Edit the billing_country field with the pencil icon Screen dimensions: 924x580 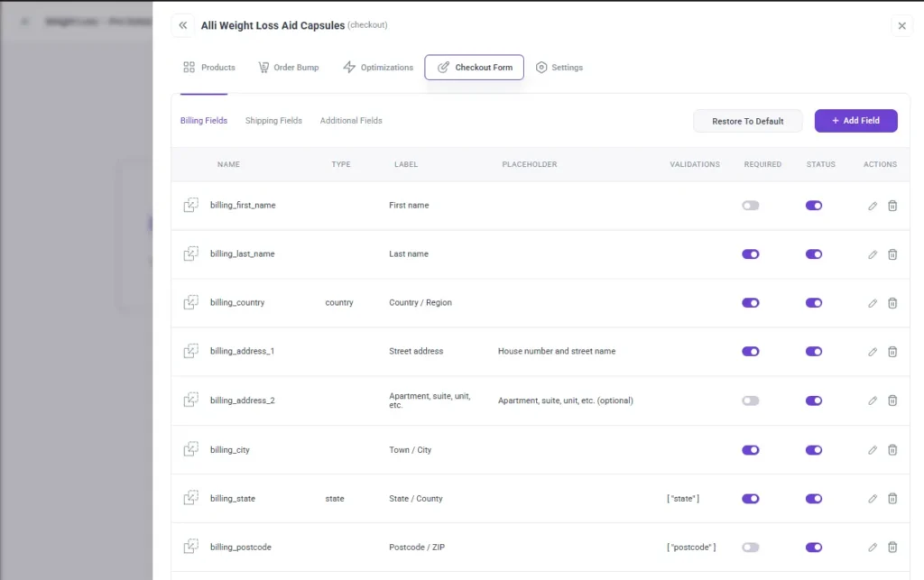pyautogui.click(x=873, y=303)
